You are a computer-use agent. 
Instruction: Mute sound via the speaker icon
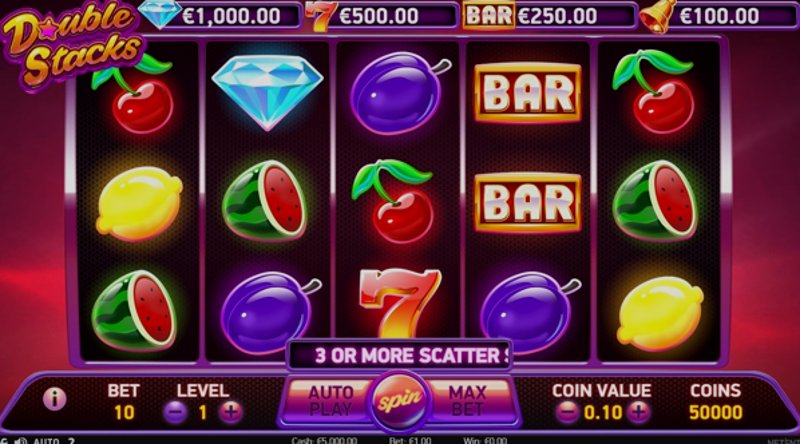pyautogui.click(x=20, y=440)
